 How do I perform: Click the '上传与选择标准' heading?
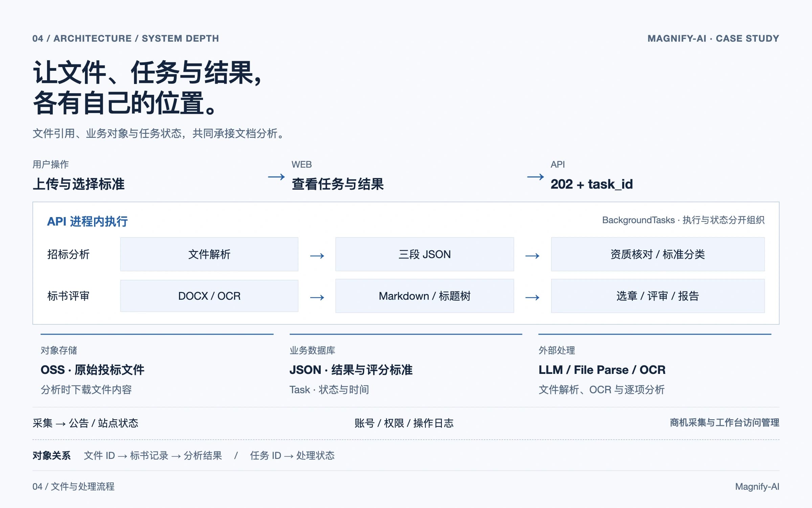tap(78, 184)
